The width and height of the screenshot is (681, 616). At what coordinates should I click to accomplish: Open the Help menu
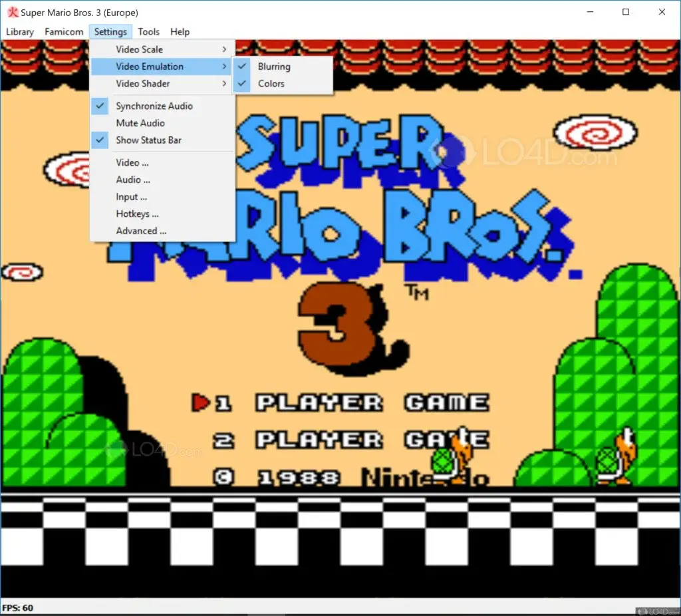[180, 32]
